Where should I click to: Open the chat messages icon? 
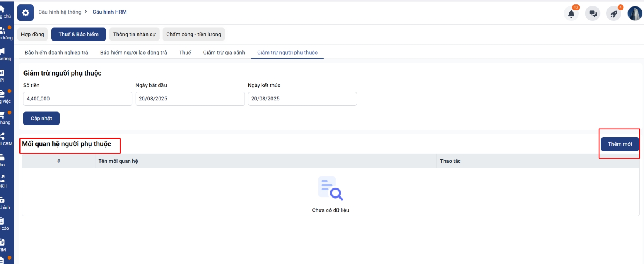pos(592,14)
